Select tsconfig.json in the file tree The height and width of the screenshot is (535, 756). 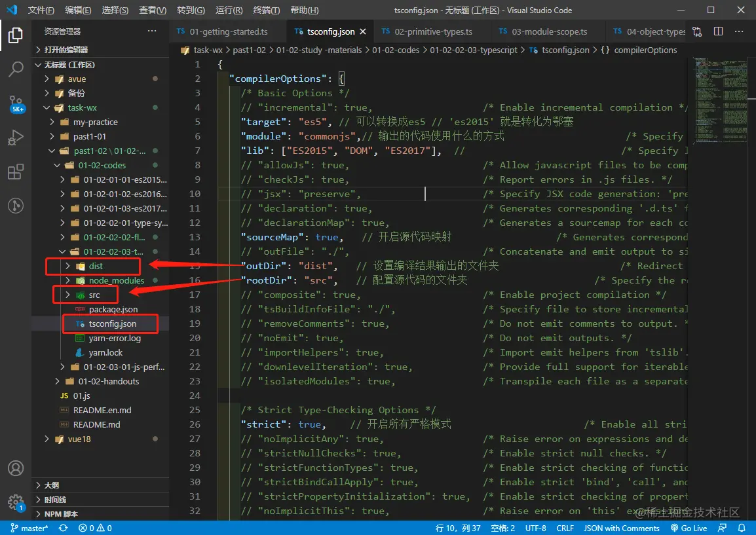pos(100,324)
